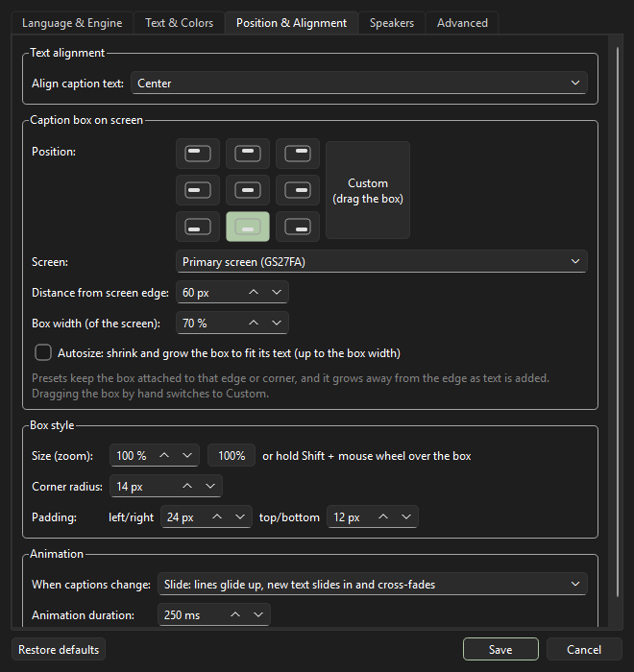
Task: Save the settings
Action: (x=500, y=649)
